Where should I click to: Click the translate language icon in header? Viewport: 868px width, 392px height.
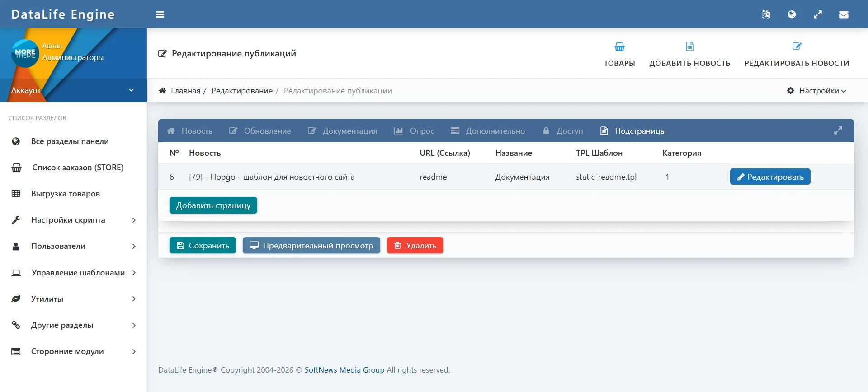pos(765,14)
